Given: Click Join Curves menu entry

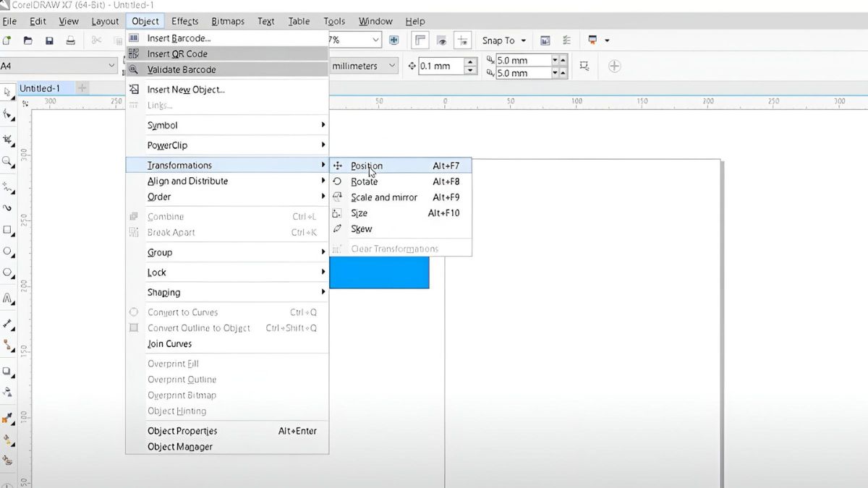Looking at the screenshot, I should coord(227,344).
